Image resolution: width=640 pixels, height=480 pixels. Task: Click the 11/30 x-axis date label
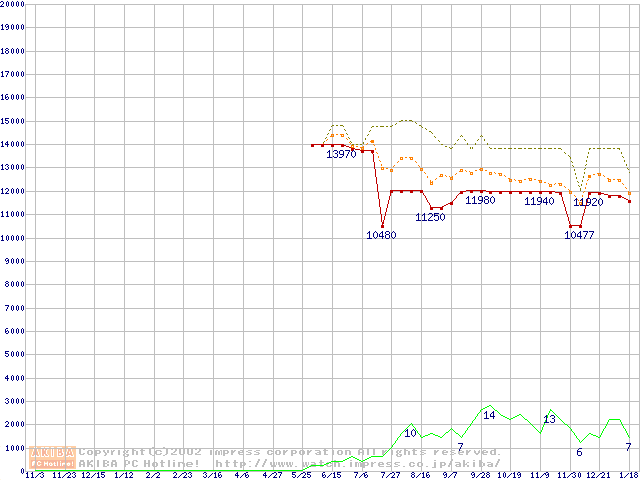pos(569,475)
